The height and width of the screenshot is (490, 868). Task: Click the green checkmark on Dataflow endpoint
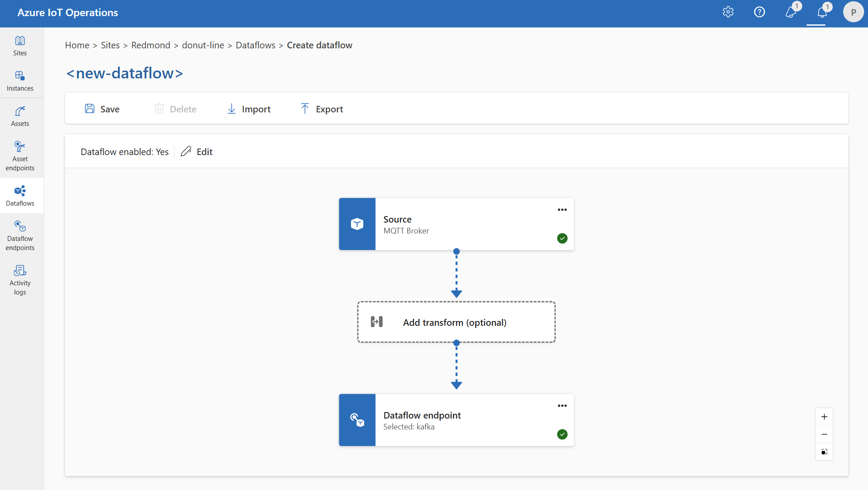coord(561,435)
